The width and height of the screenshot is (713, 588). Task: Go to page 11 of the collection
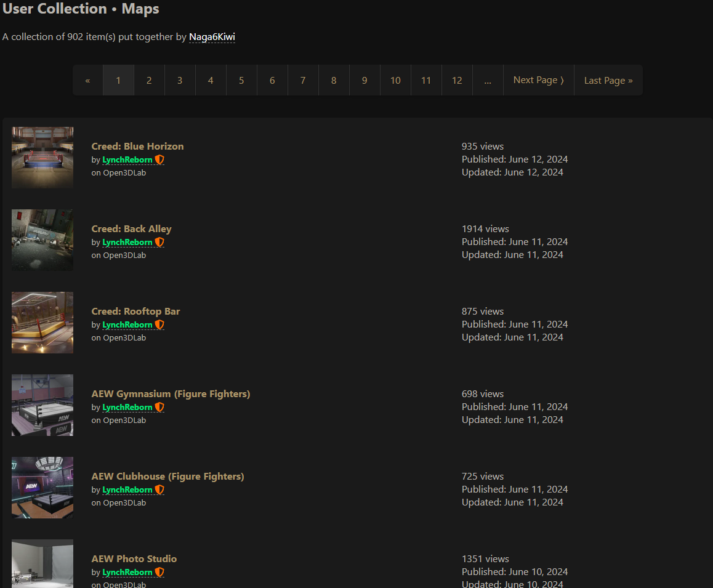point(426,81)
